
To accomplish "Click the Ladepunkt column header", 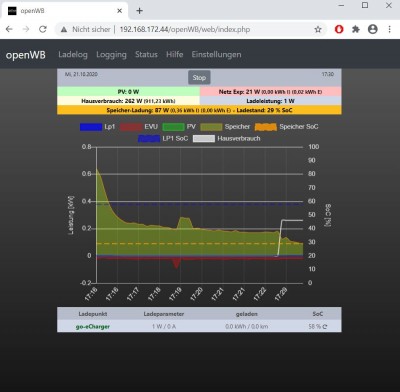I will [x=93, y=314].
